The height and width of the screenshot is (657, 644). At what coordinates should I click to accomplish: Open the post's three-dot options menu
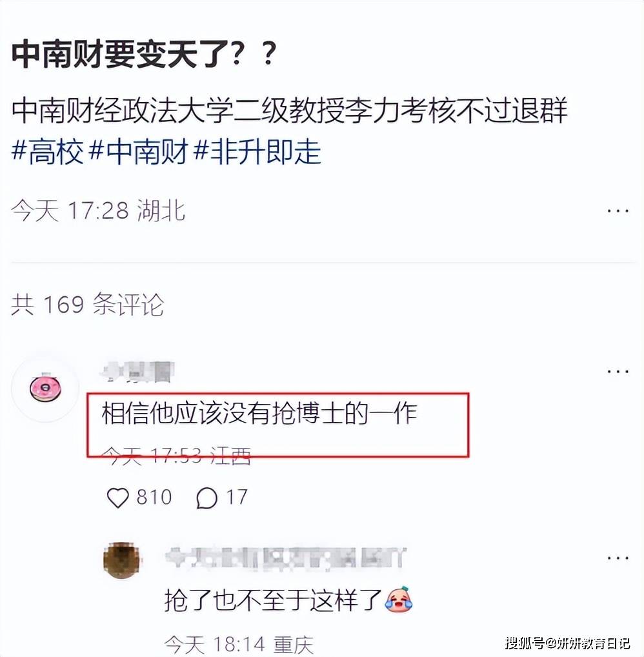(x=618, y=211)
